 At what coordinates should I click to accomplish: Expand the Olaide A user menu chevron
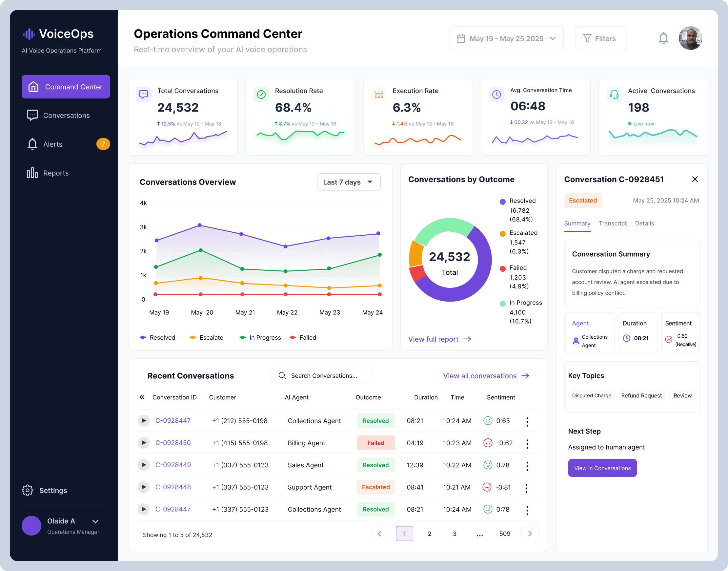[95, 521]
